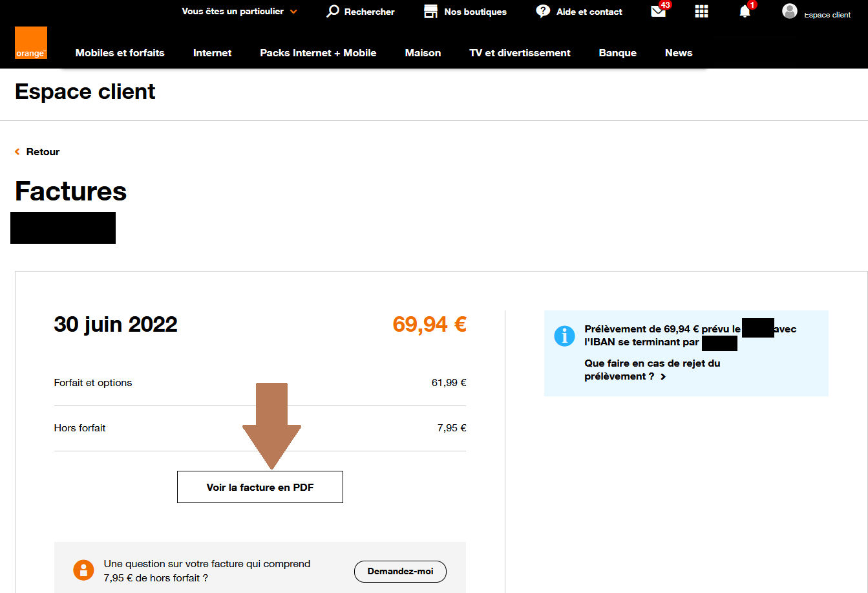Image resolution: width=868 pixels, height=593 pixels.
Task: Click the Rechercher link text
Action: (x=370, y=12)
